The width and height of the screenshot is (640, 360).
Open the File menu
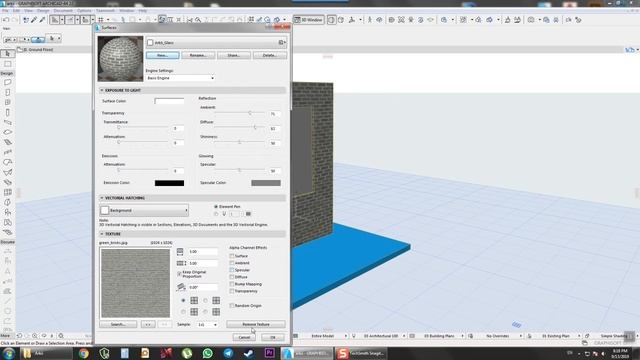[5, 11]
